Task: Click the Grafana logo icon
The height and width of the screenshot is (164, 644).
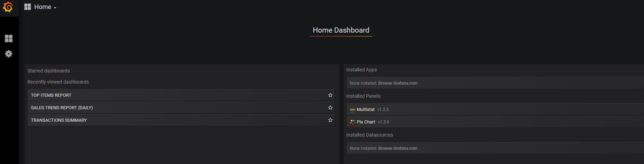Action: pos(8,7)
